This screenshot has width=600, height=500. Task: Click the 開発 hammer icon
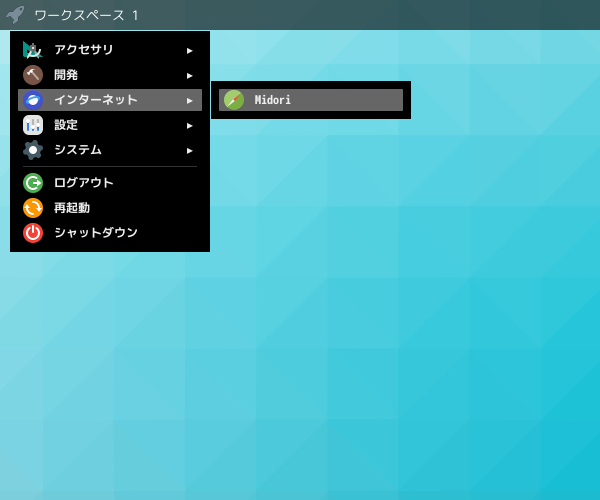pos(33,75)
